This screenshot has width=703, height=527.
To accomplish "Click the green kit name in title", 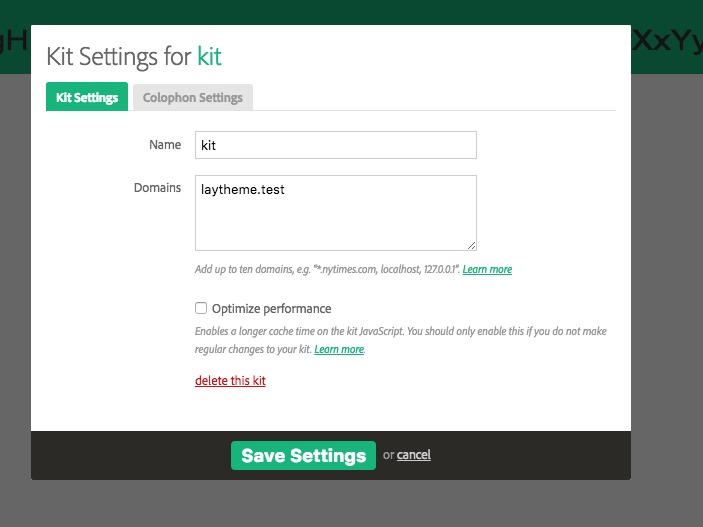I will point(209,56).
